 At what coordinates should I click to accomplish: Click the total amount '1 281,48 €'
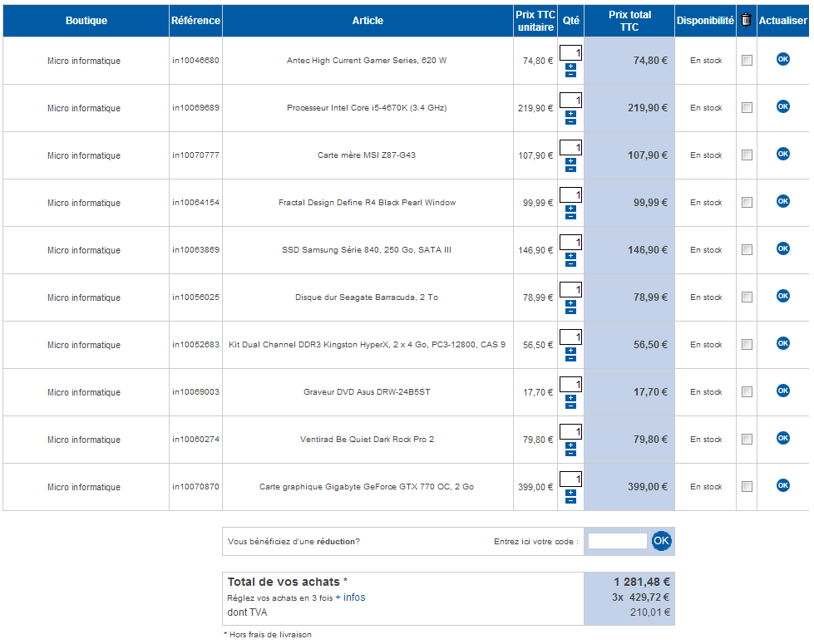[x=642, y=582]
